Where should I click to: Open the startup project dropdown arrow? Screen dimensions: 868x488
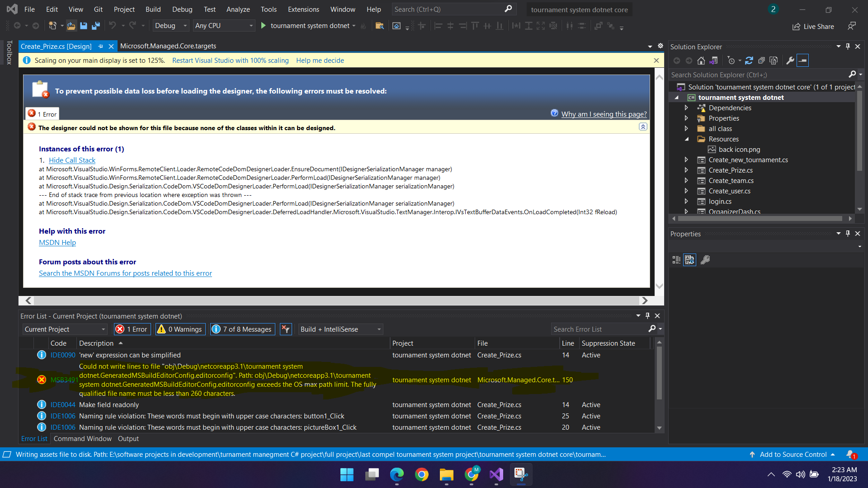tap(354, 26)
